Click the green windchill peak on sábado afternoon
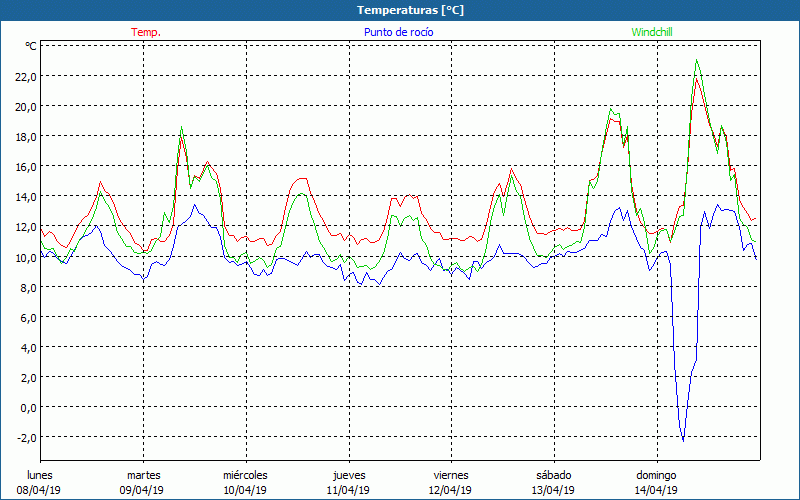 (610, 109)
